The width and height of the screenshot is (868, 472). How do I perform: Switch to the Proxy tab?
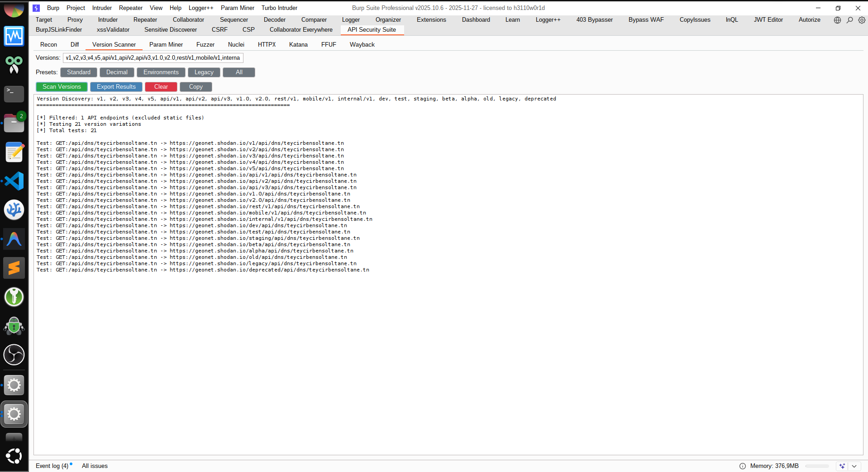(75, 20)
